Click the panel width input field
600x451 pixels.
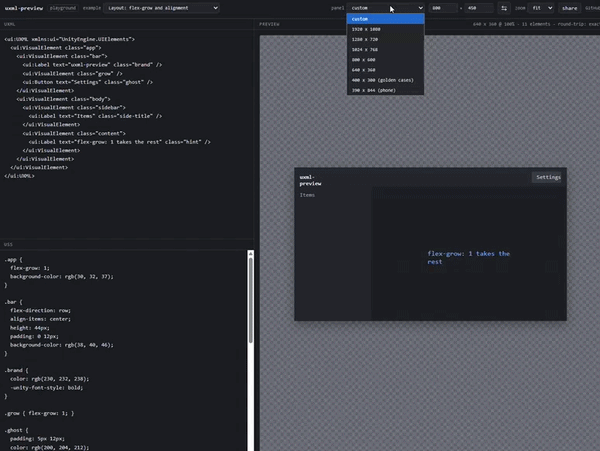point(443,8)
